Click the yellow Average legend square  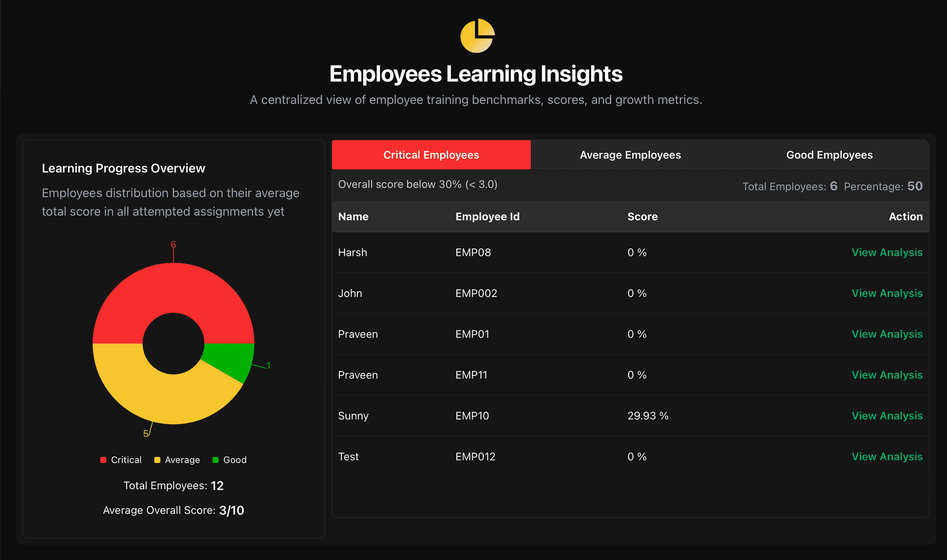click(157, 460)
